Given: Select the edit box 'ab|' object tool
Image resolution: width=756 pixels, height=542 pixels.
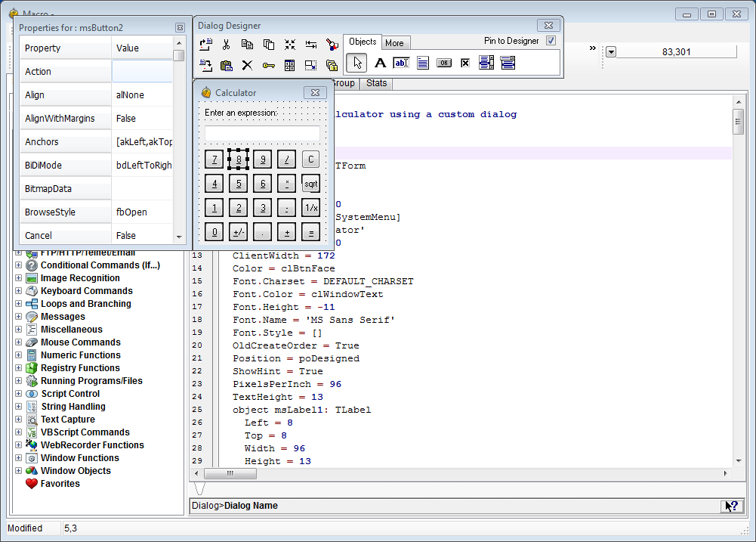Looking at the screenshot, I should 401,63.
